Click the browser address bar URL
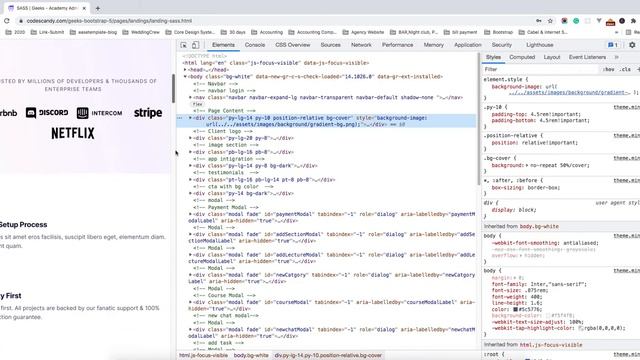 point(109,21)
